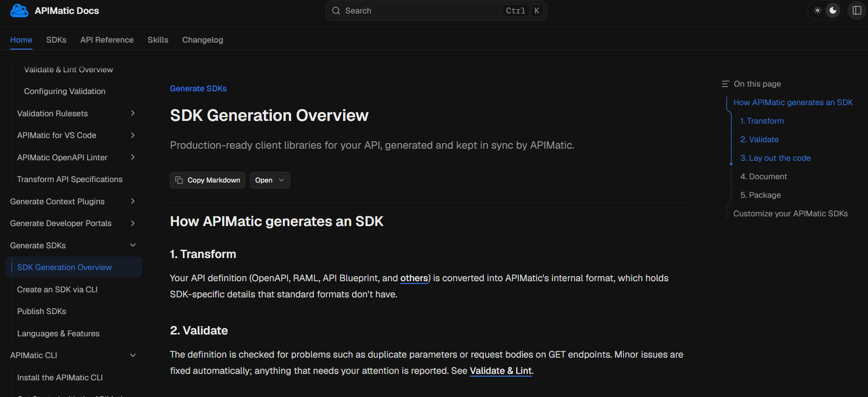Viewport: 868px width, 397px height.
Task: Open the Changelog tab
Action: point(203,40)
